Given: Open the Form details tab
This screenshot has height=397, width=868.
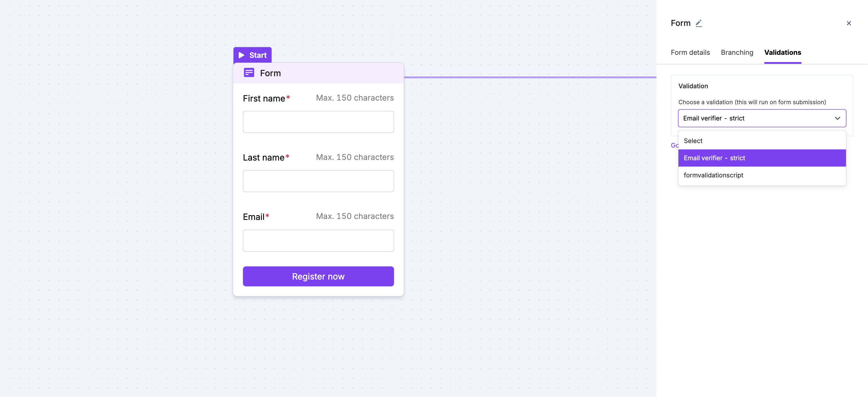Looking at the screenshot, I should click(690, 52).
